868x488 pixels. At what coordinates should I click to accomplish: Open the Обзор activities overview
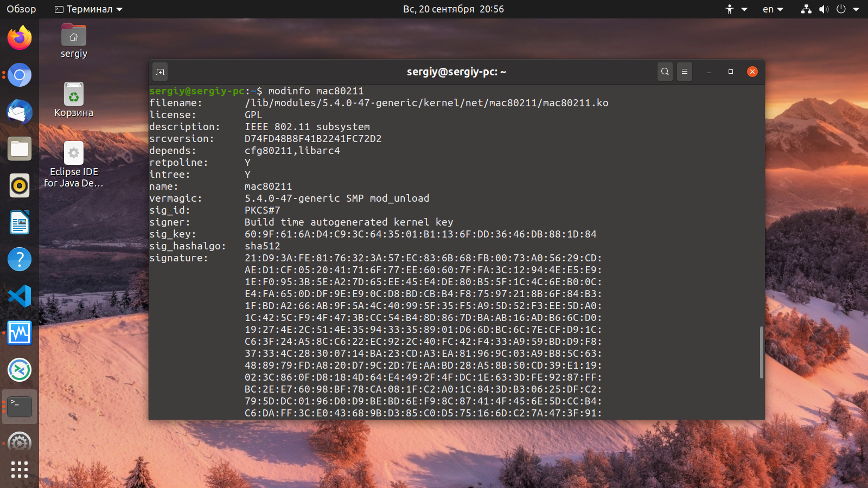[21, 9]
